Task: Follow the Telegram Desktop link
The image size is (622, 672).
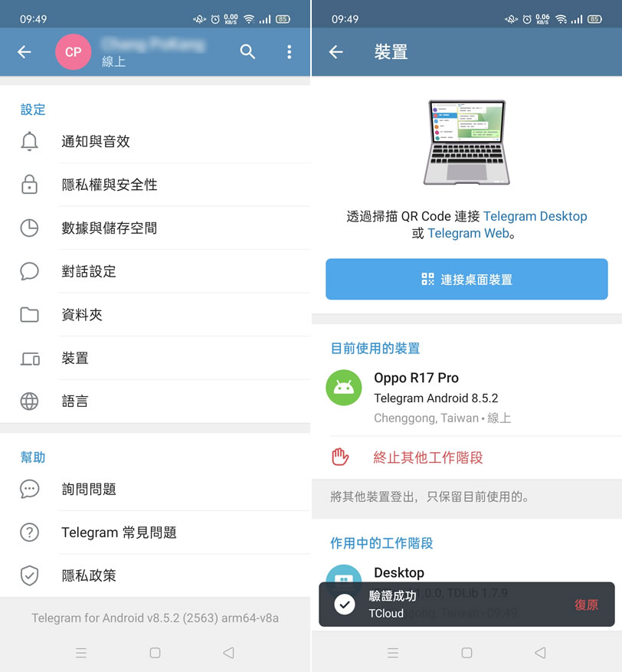Action: [535, 216]
